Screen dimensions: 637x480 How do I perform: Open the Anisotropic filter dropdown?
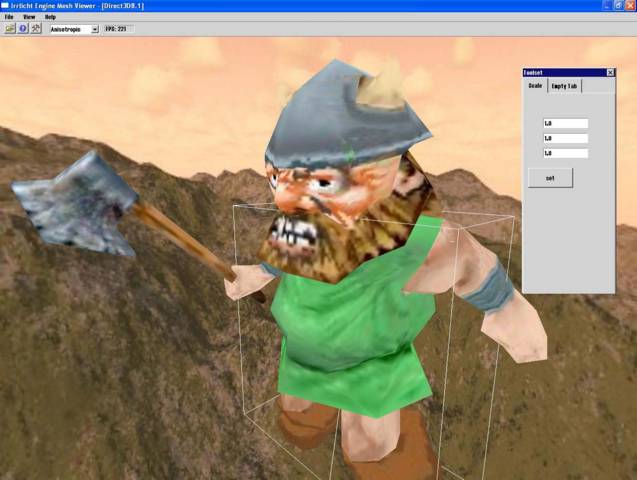(x=74, y=29)
